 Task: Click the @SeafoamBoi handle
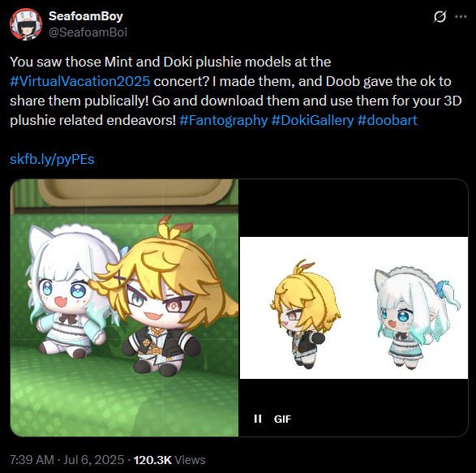88,32
